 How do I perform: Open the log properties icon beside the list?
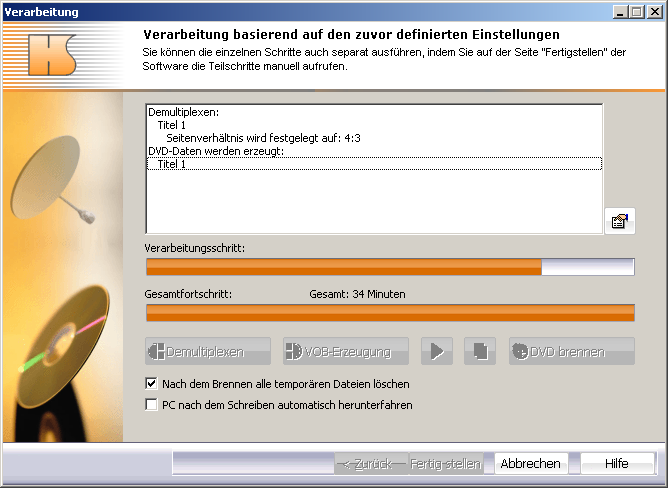tap(619, 222)
